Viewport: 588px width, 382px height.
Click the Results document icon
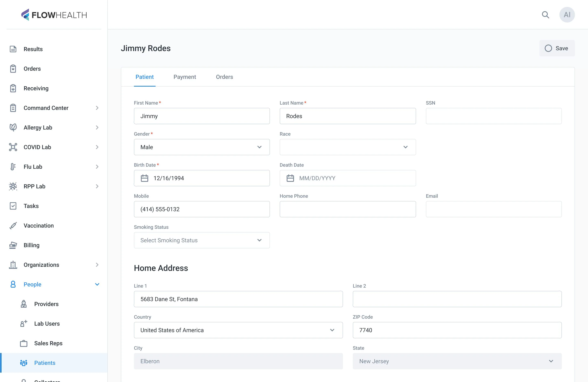pyautogui.click(x=13, y=49)
